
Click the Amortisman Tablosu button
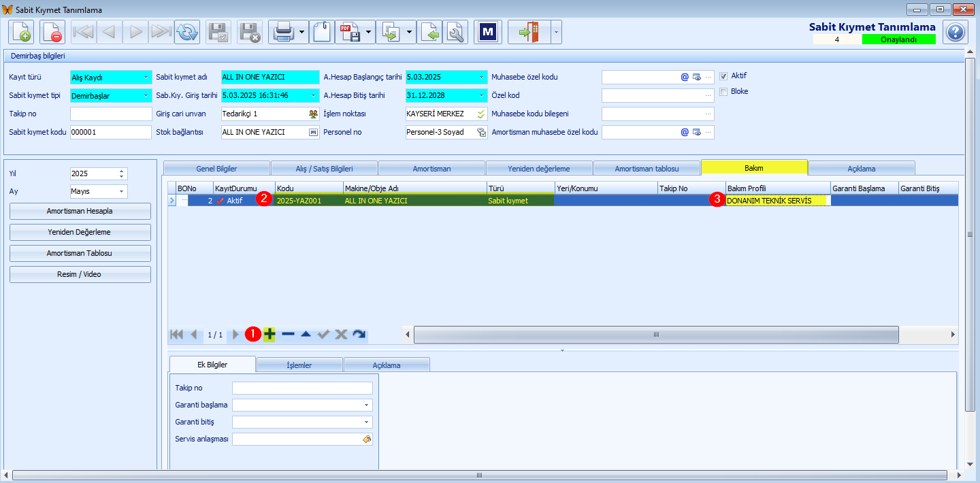[80, 253]
